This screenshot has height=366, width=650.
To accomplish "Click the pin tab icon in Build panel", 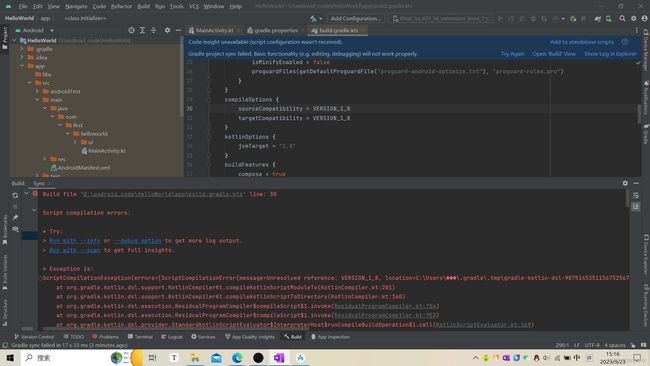I will (x=15, y=217).
